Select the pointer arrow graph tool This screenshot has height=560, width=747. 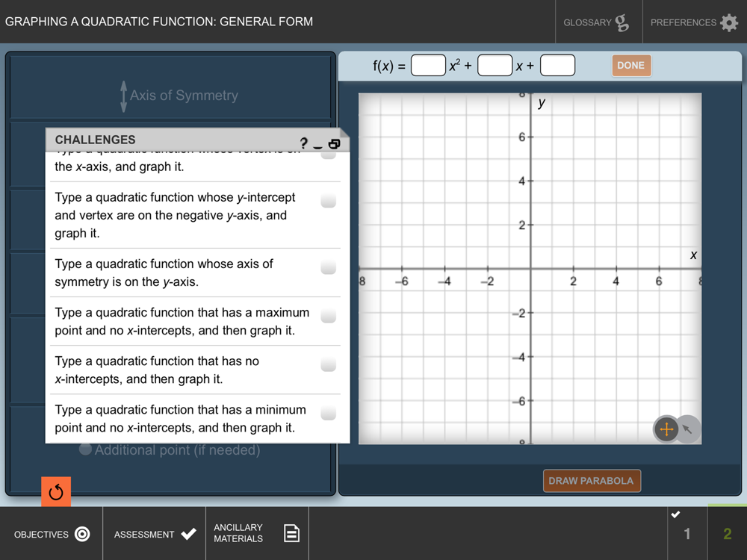[689, 429]
